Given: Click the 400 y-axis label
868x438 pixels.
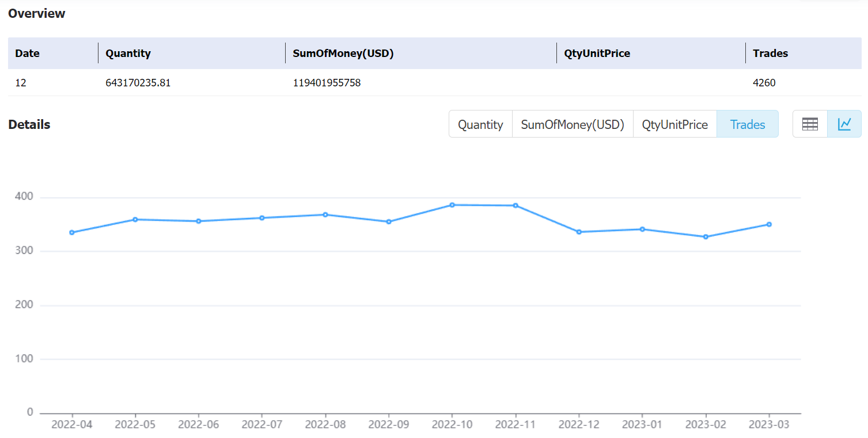Looking at the screenshot, I should [x=24, y=197].
